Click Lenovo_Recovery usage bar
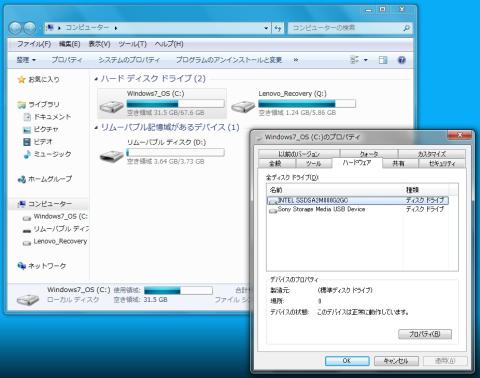The height and width of the screenshot is (378, 480). click(307, 104)
